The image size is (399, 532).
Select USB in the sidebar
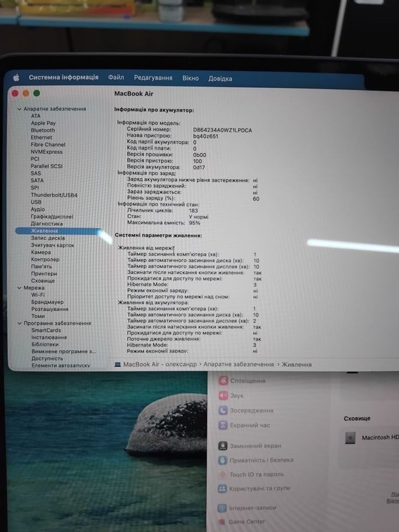(x=36, y=202)
